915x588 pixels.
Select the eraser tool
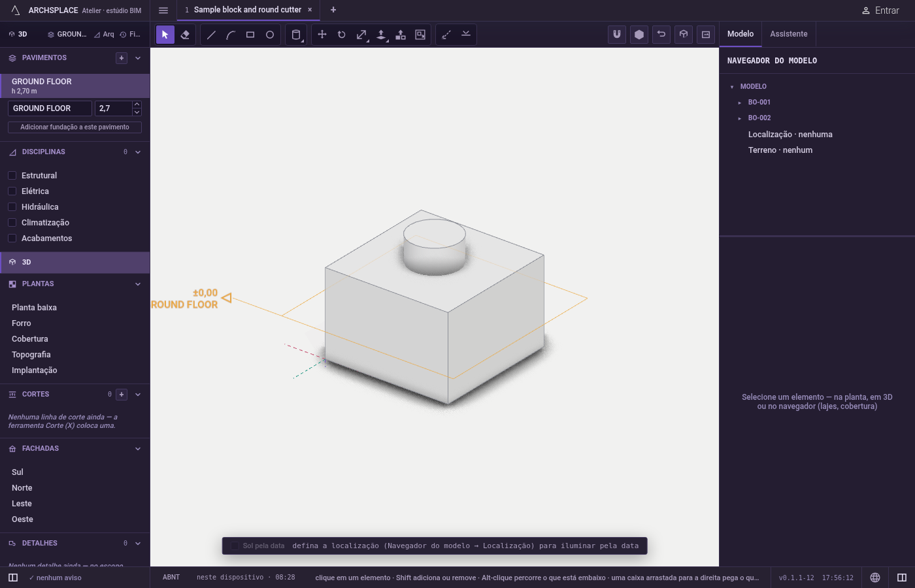tap(185, 35)
